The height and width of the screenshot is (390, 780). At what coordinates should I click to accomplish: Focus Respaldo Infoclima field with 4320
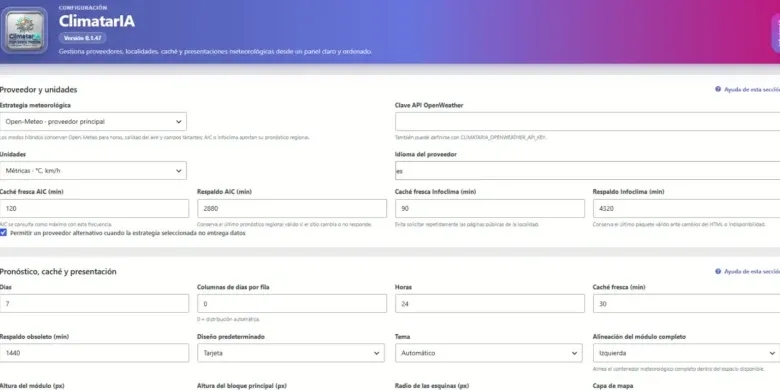(686, 208)
